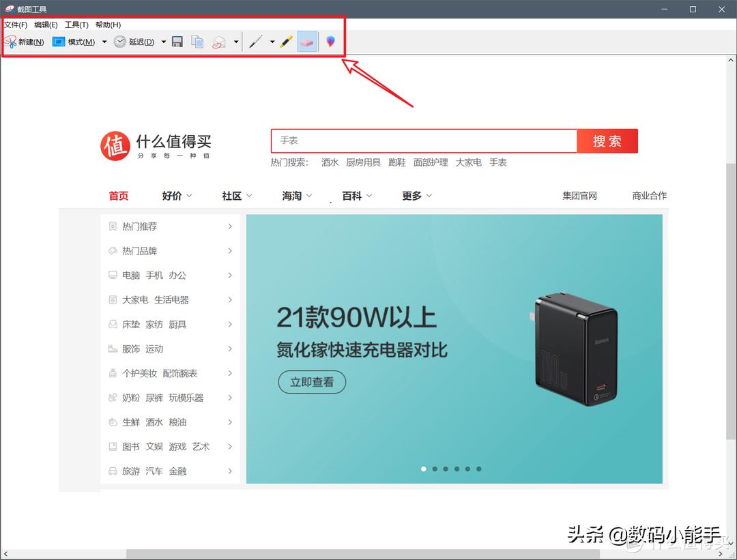Click the 立即查看 banner button
The width and height of the screenshot is (737, 560).
312,383
